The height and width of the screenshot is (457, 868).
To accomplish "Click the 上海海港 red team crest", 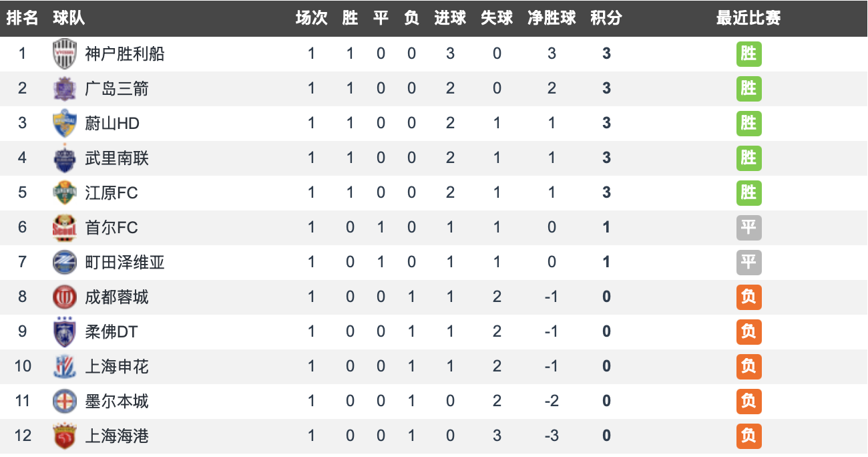I will [x=65, y=436].
